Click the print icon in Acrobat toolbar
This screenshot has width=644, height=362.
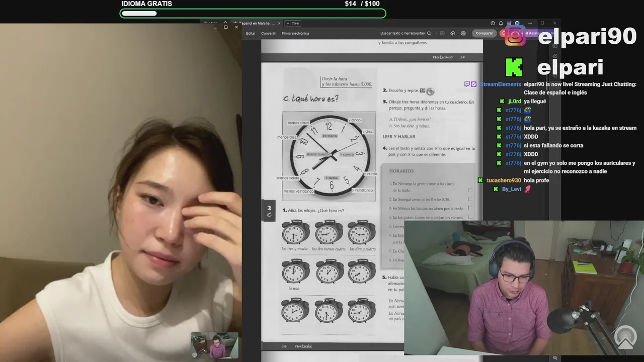click(x=463, y=33)
